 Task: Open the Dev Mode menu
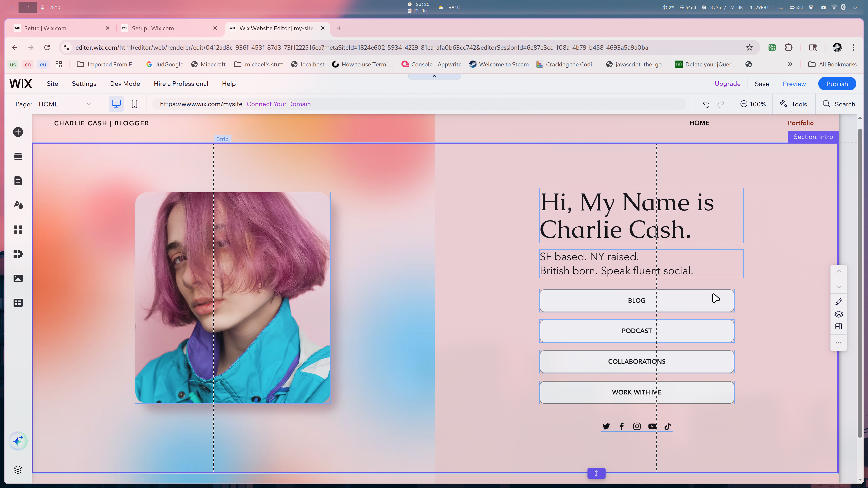point(125,84)
